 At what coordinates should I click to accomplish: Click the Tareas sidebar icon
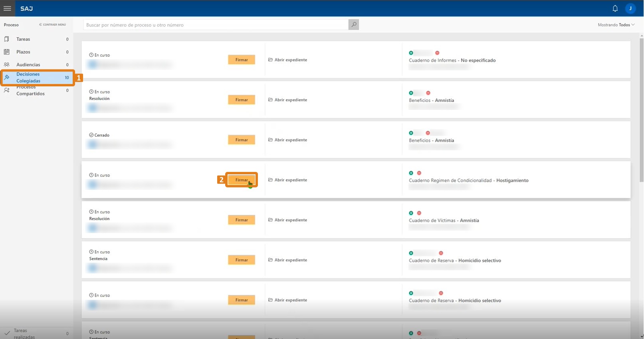click(7, 39)
